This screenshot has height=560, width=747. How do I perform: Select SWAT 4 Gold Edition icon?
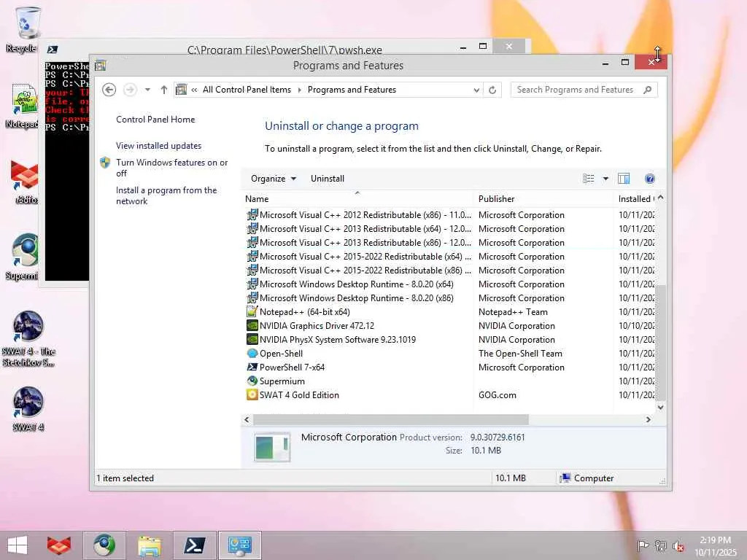coord(252,394)
